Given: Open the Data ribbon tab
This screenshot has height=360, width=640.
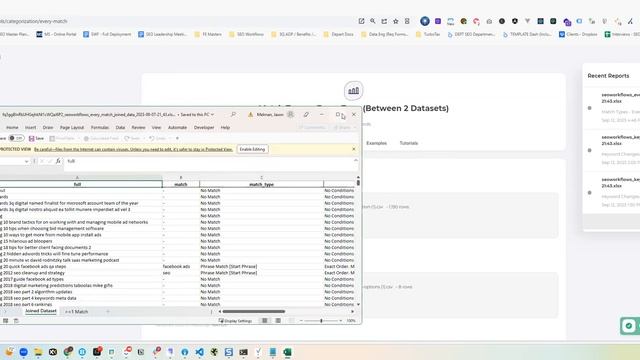Looking at the screenshot, I should coord(120,127).
